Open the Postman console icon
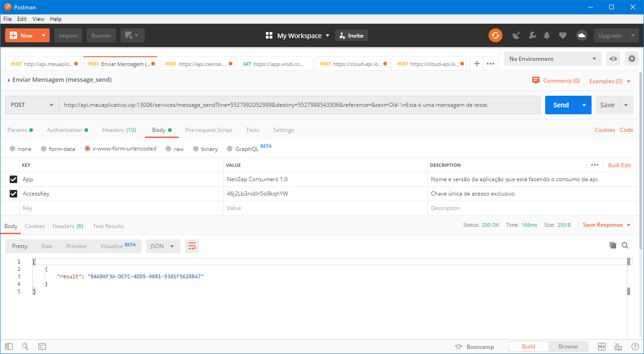Screen dimensions: 644x354 (42, 347)
